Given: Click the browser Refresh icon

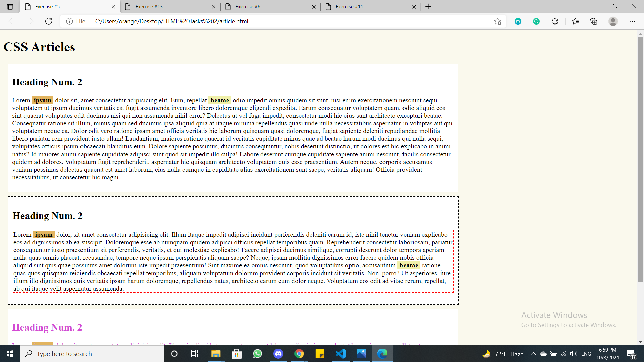Looking at the screenshot, I should [49, 21].
